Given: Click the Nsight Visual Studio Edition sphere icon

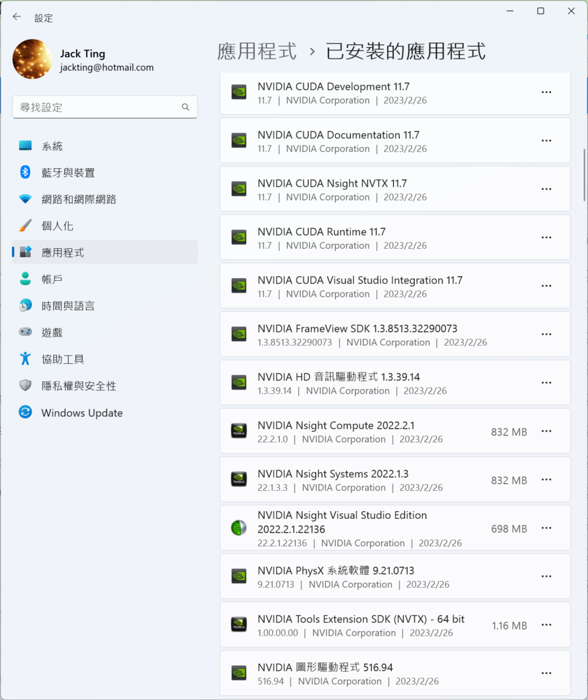Looking at the screenshot, I should point(239,528).
